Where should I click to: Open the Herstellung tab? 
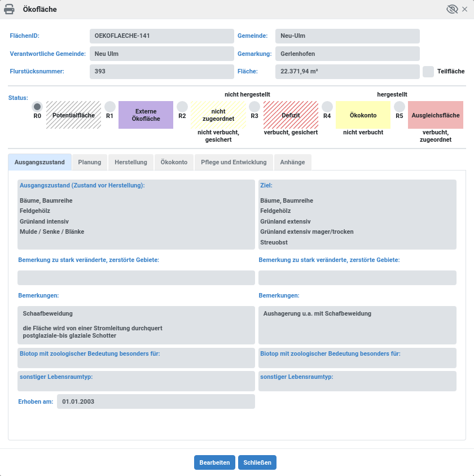(130, 162)
